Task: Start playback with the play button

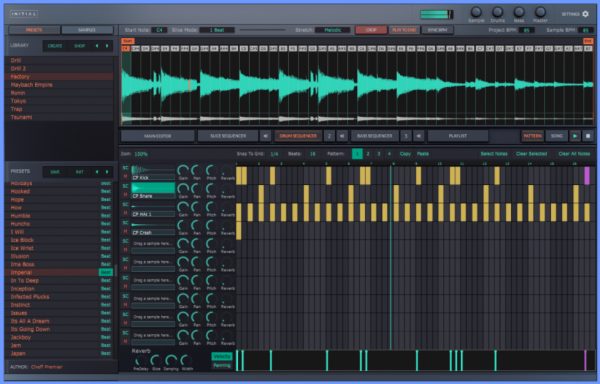Action: [575, 136]
